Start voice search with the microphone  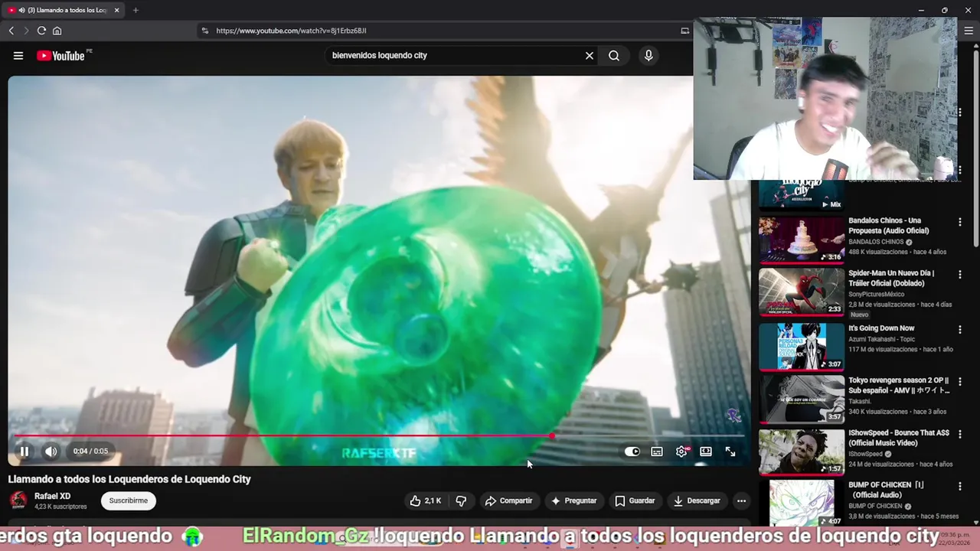[648, 55]
